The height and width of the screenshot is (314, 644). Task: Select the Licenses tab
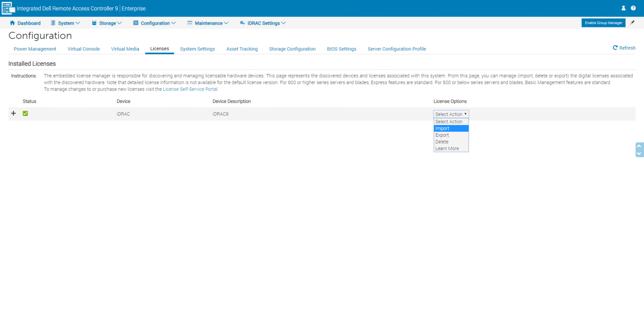(159, 49)
